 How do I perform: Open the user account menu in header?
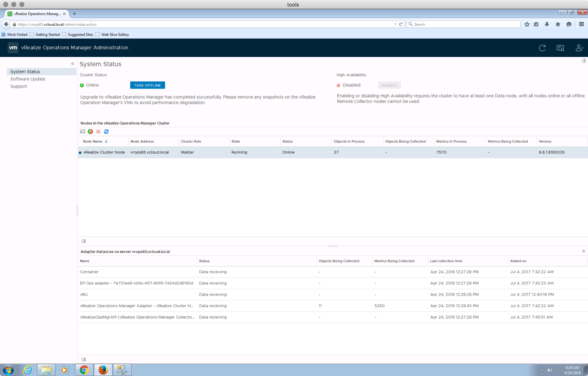pos(579,48)
